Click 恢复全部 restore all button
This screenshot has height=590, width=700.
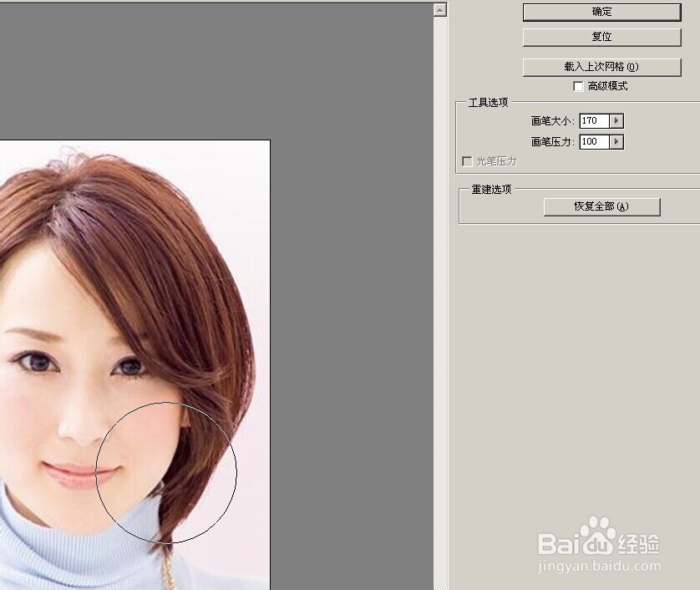[601, 206]
